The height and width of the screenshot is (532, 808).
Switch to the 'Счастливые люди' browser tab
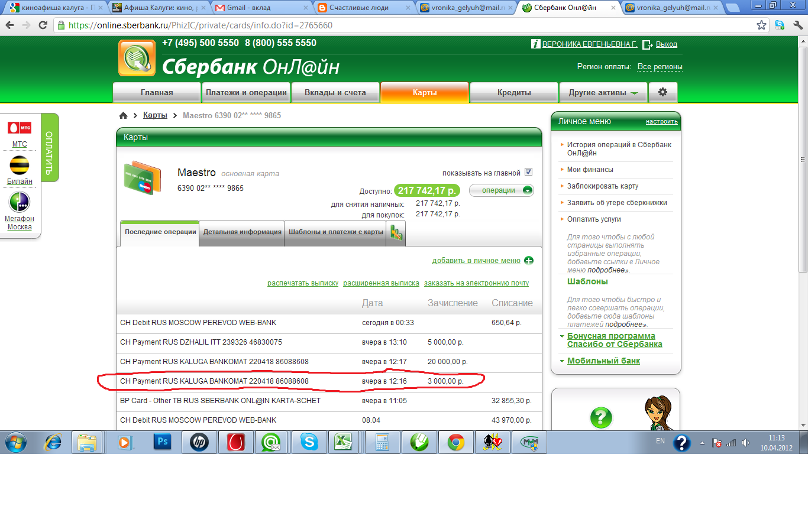point(362,8)
